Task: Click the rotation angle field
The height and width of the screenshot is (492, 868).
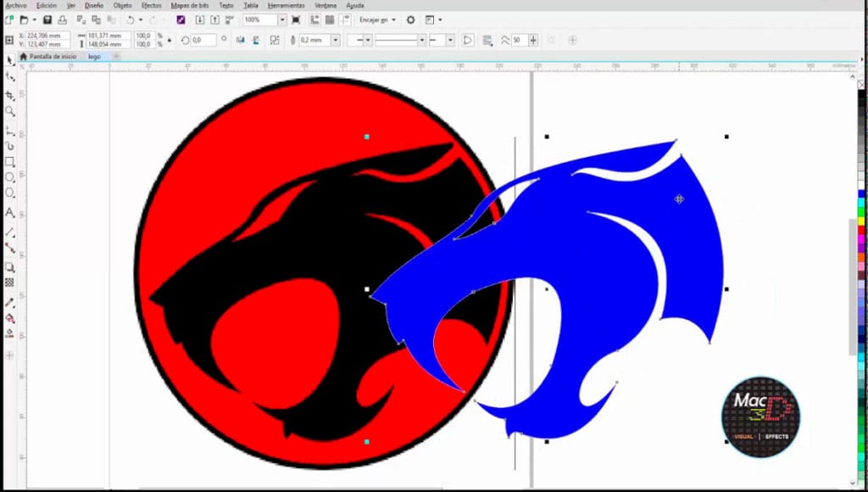Action: [203, 40]
